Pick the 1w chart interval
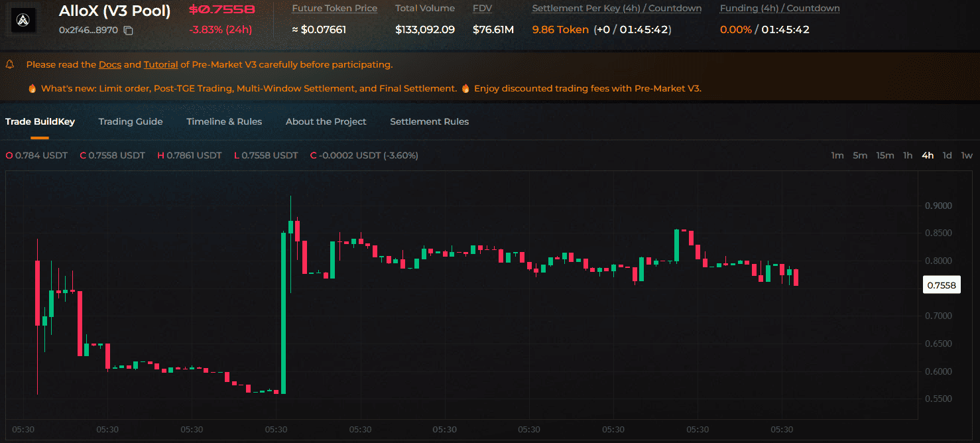This screenshot has width=980, height=443. click(x=967, y=155)
